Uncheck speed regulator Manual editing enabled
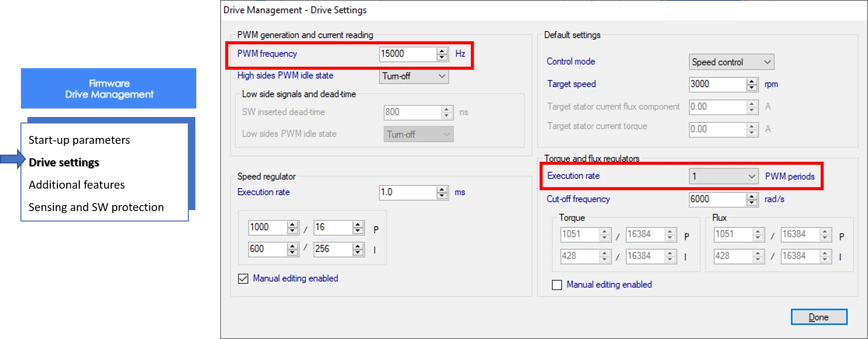This screenshot has height=339, width=868. (x=243, y=279)
